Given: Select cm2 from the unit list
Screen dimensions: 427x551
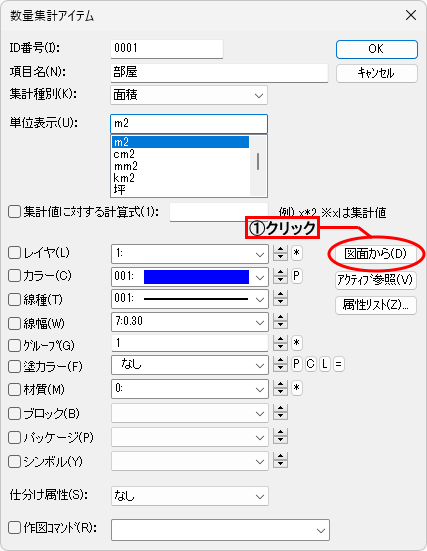Looking at the screenshot, I should click(124, 154).
